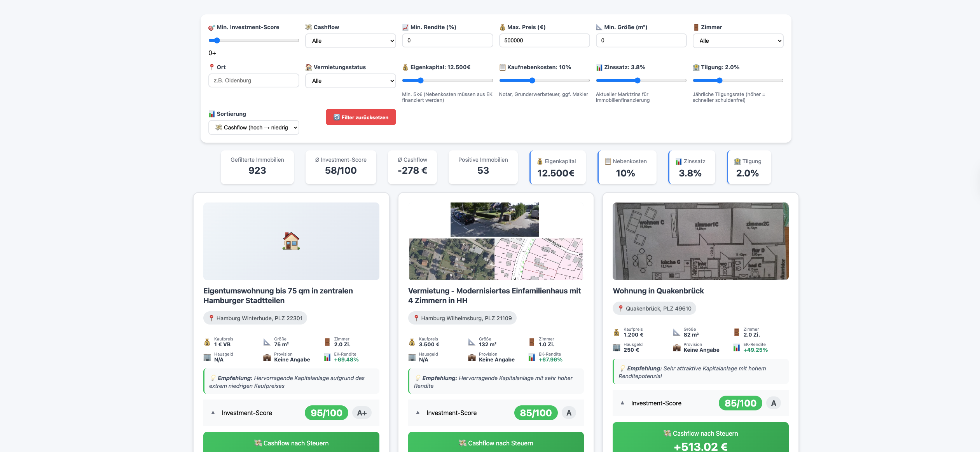
Task: Select the Nebenkosten 10% stat card
Action: pos(627,167)
